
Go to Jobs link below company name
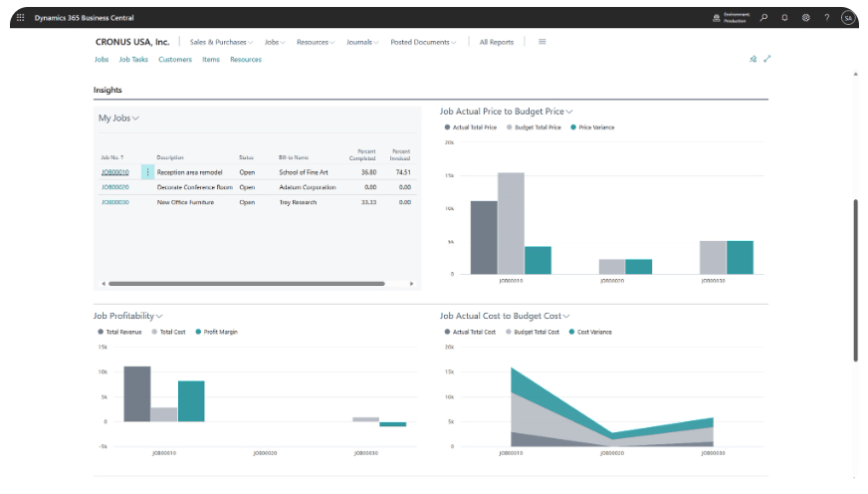tap(102, 59)
